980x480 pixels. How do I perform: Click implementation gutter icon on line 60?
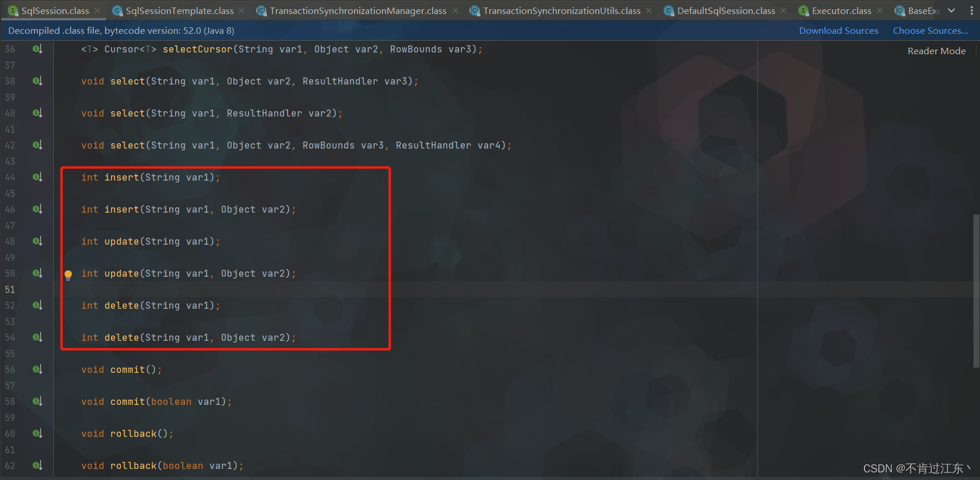[x=37, y=434]
